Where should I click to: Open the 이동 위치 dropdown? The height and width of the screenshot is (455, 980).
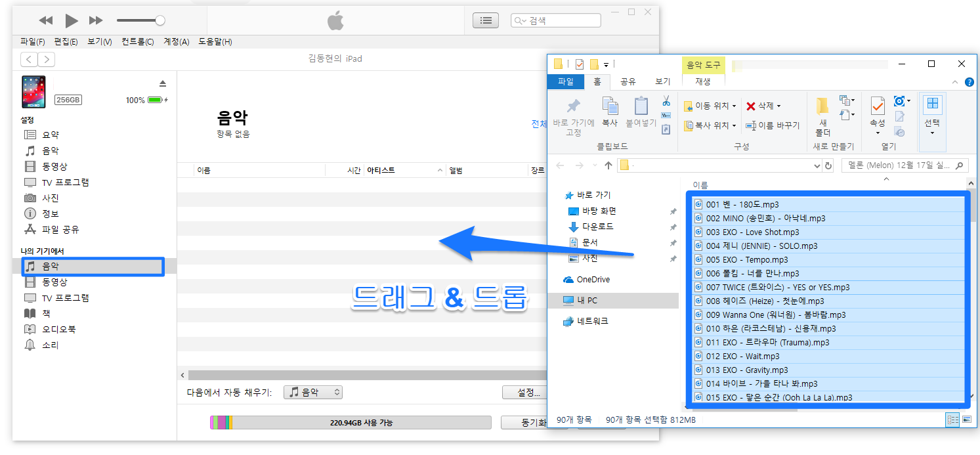710,106
